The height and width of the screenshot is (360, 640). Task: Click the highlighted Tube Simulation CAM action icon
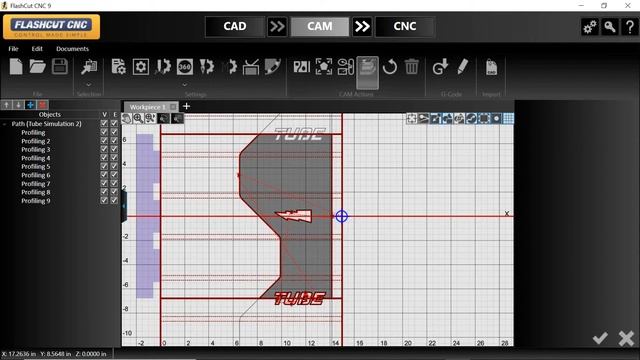(368, 73)
